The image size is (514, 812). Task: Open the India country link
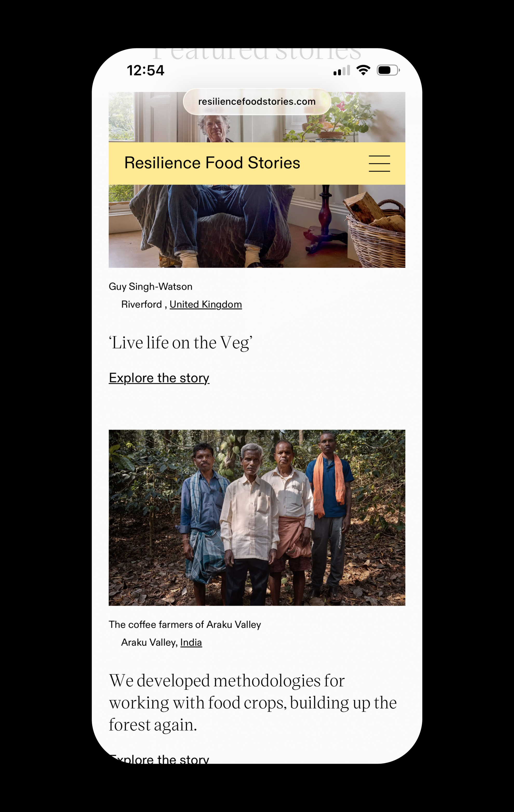[x=191, y=642]
